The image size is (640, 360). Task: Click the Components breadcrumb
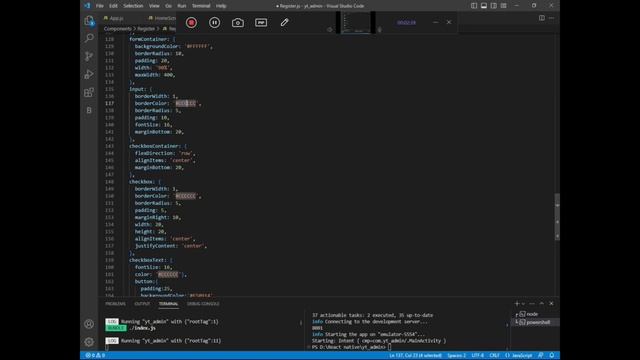[118, 29]
